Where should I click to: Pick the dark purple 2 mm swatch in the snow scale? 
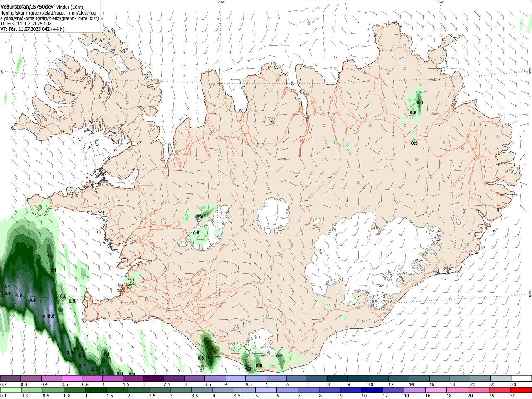[153, 379]
